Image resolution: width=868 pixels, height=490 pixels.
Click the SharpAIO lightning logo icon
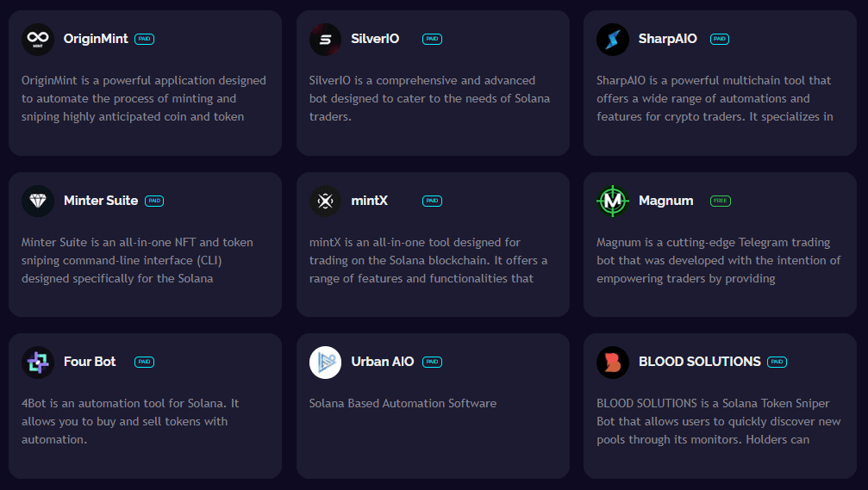(x=613, y=40)
